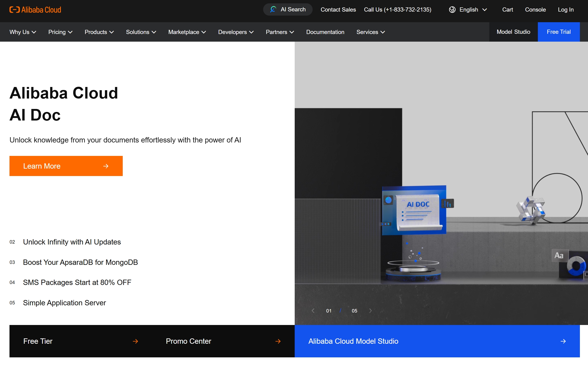Click the orange Learn More button
The image size is (588, 365).
(x=66, y=166)
